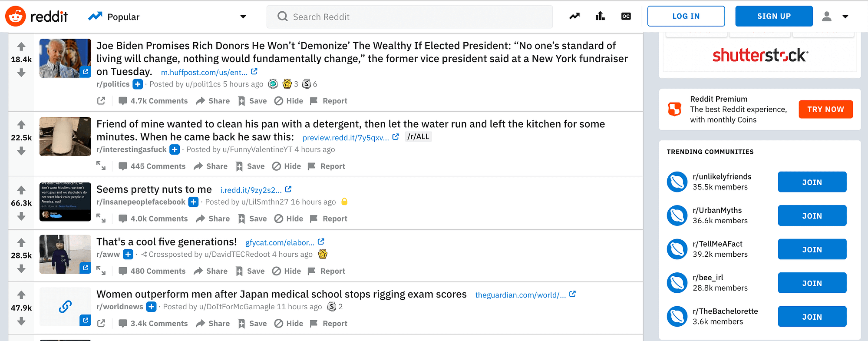Expand the five generations post preview

(101, 271)
